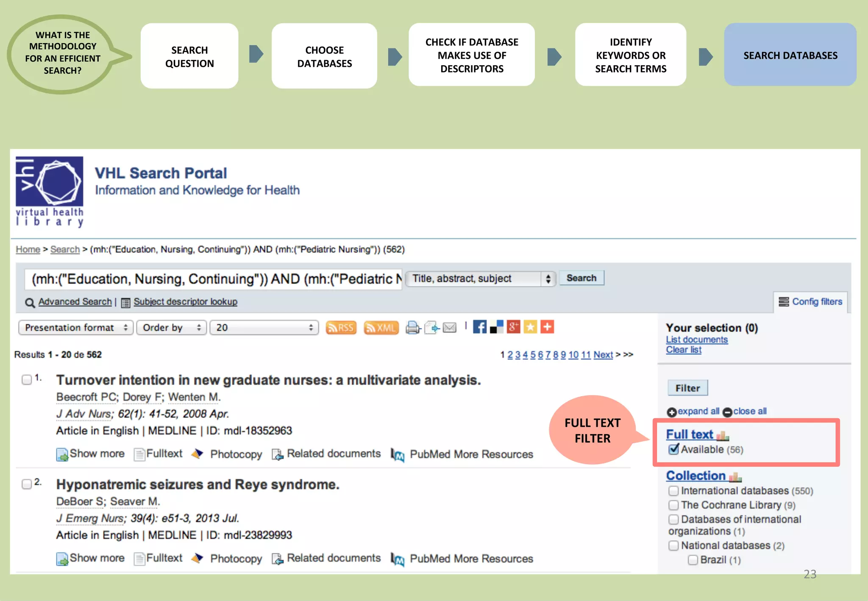
Task: Click the J Emerg Nurs journal link
Action: coord(90,518)
